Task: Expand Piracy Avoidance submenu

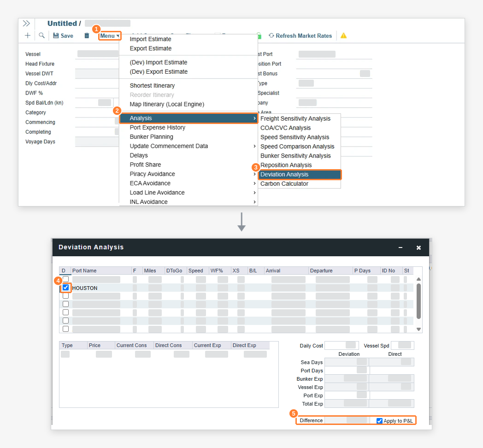Action: pyautogui.click(x=188, y=174)
